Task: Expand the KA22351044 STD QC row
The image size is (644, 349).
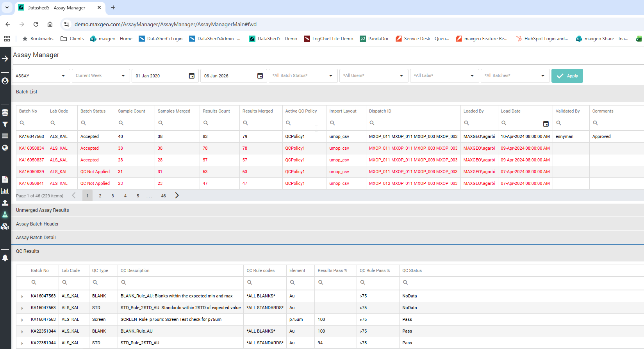Action: pyautogui.click(x=22, y=343)
